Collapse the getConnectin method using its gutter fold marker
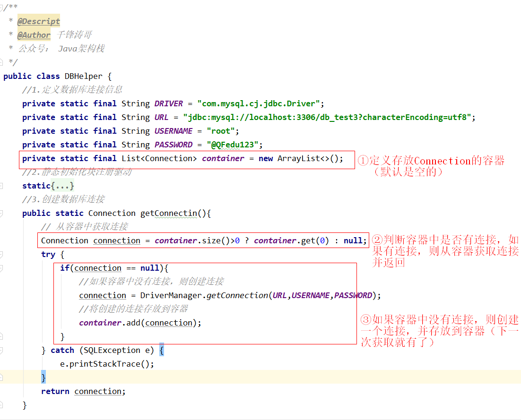The height and width of the screenshot is (420, 521). pyautogui.click(x=2, y=213)
